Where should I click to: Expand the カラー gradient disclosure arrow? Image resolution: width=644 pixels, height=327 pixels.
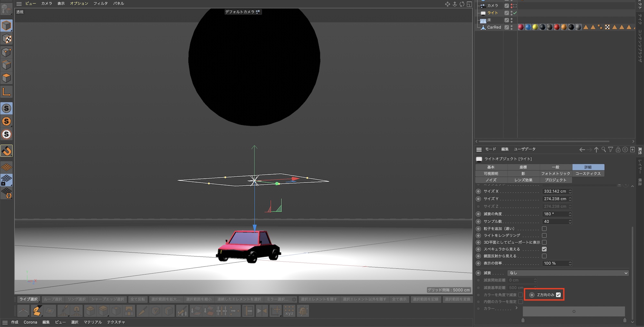(516, 308)
